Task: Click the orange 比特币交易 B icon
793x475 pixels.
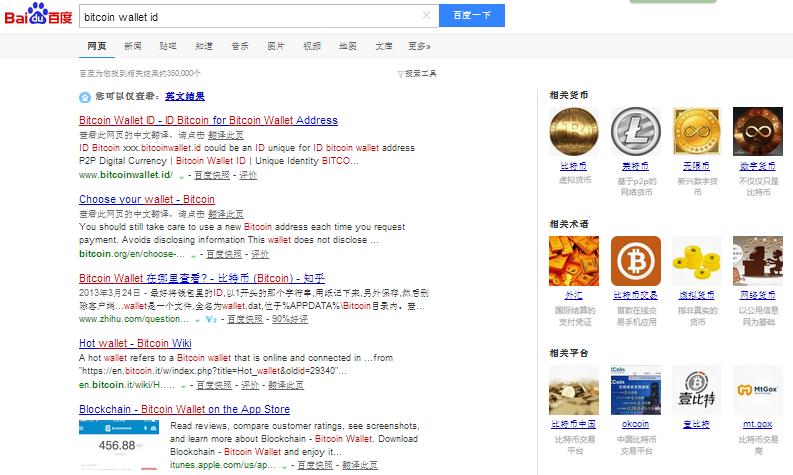Action: click(636, 261)
